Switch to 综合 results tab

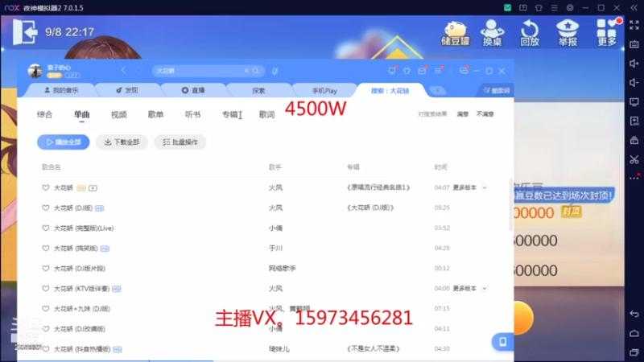44,114
